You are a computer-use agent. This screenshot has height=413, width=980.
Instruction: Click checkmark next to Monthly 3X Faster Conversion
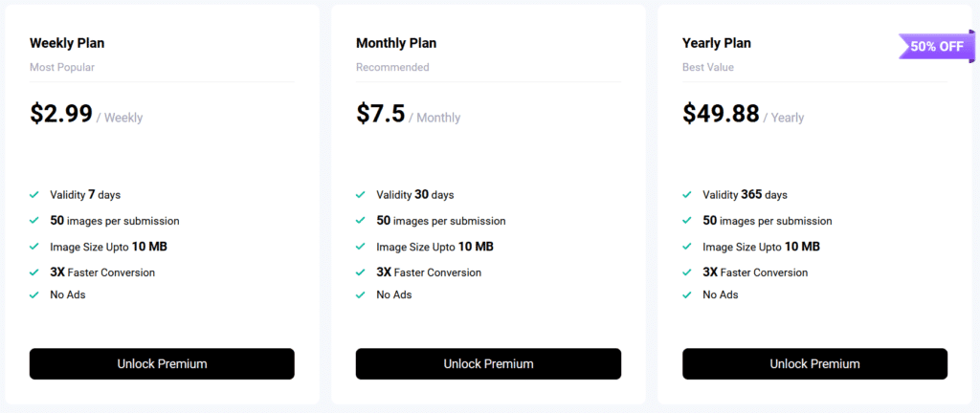[361, 272]
